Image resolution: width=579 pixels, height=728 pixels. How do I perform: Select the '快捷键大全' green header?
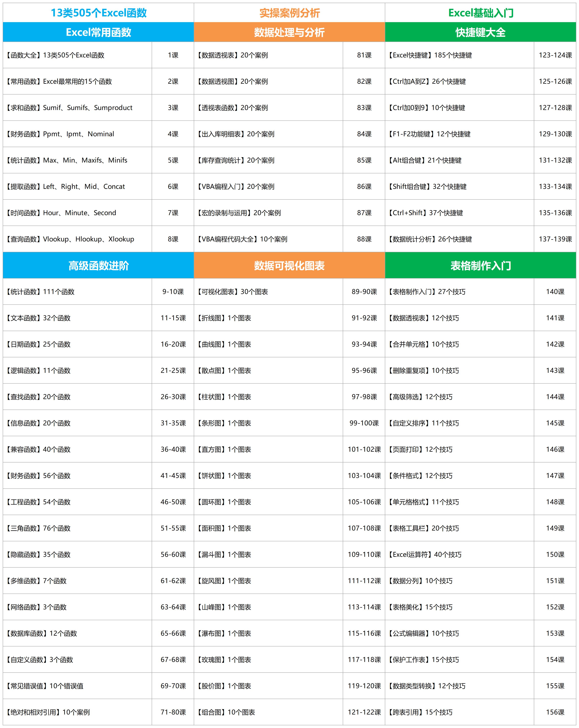click(x=480, y=32)
